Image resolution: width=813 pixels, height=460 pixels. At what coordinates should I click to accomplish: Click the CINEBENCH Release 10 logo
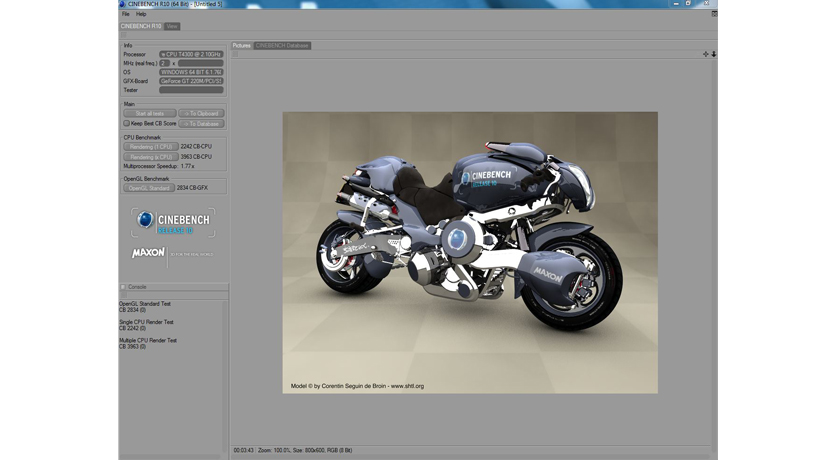click(x=173, y=222)
